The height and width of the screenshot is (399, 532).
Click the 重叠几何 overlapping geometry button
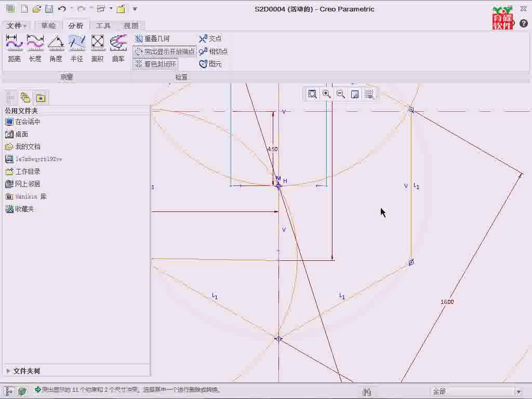152,38
